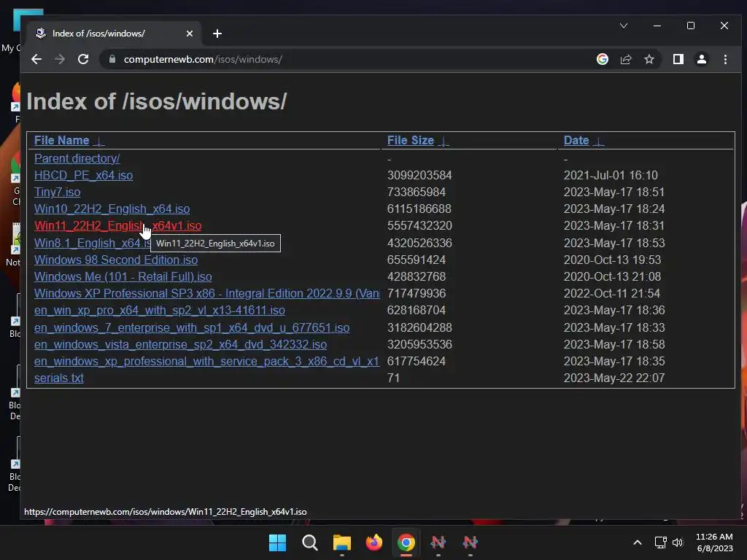The image size is (747, 560).
Task: Sort File Name descending with arrow
Action: coord(99,141)
